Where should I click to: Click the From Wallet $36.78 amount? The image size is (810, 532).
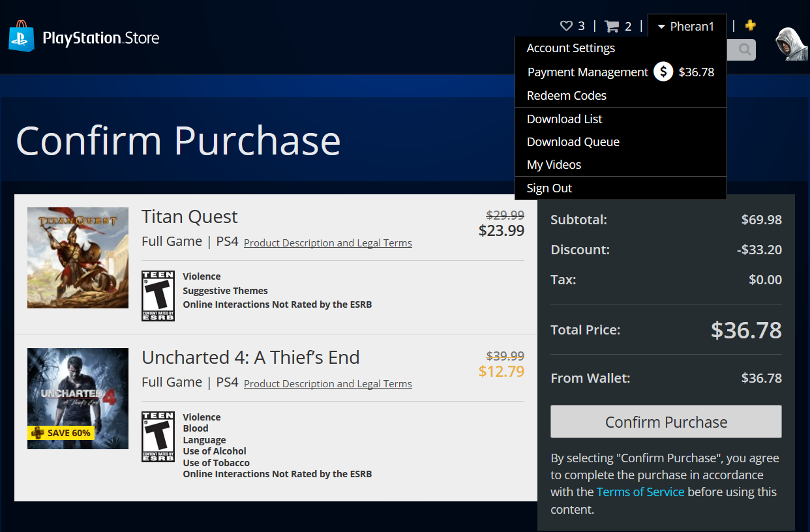pyautogui.click(x=762, y=378)
